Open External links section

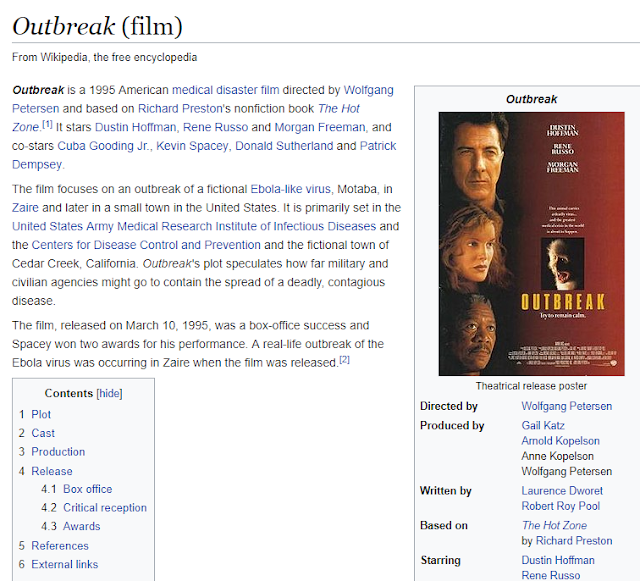click(65, 565)
